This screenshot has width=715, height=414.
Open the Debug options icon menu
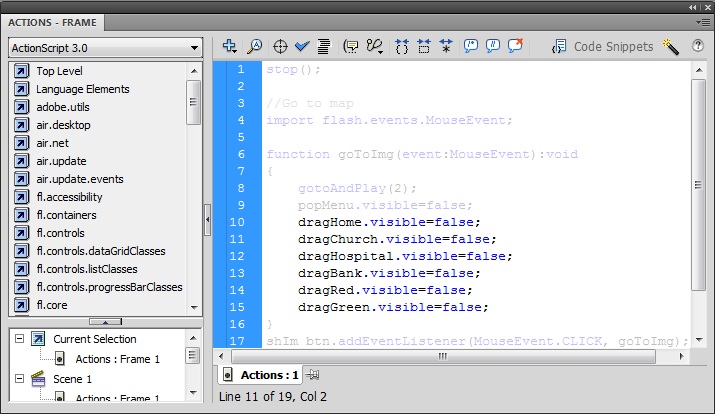click(375, 47)
